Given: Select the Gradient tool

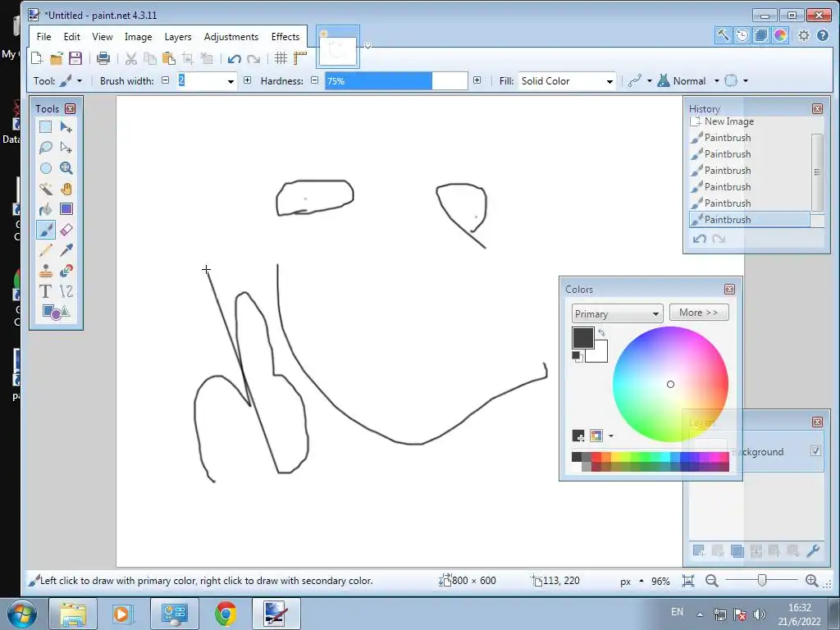Looking at the screenshot, I should point(66,209).
